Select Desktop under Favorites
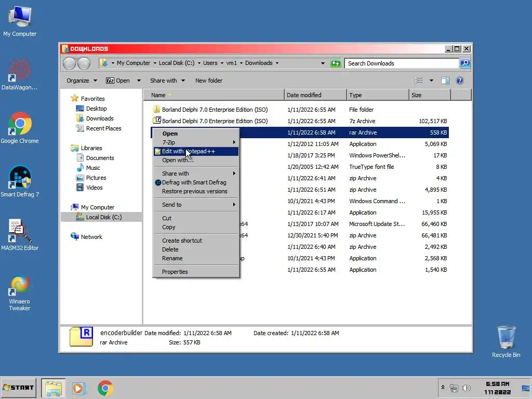This screenshot has height=399, width=532. point(91,109)
